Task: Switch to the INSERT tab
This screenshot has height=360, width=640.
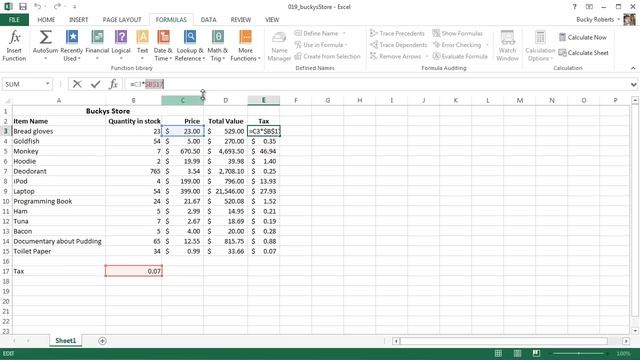Action: click(x=78, y=20)
